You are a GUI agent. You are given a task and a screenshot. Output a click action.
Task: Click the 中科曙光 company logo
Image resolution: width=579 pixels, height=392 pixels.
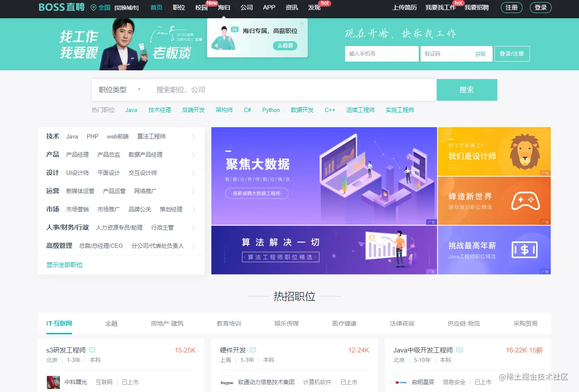[x=53, y=382]
